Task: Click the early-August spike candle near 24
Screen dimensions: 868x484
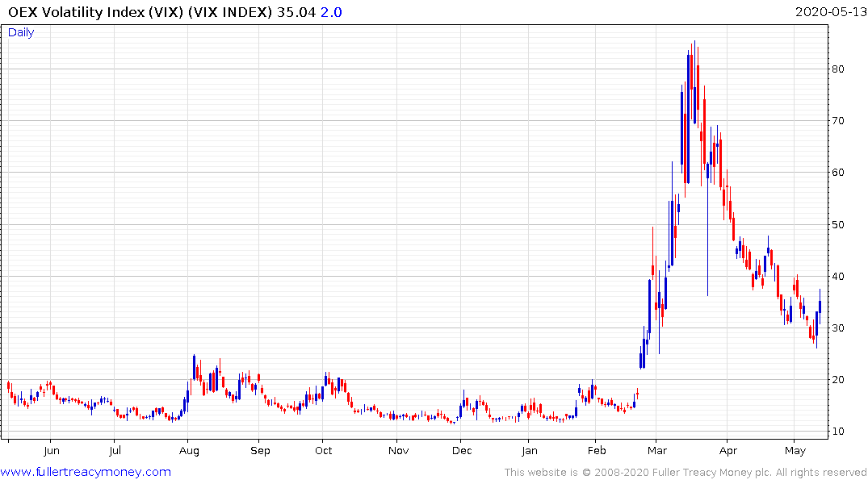Action: (x=195, y=368)
